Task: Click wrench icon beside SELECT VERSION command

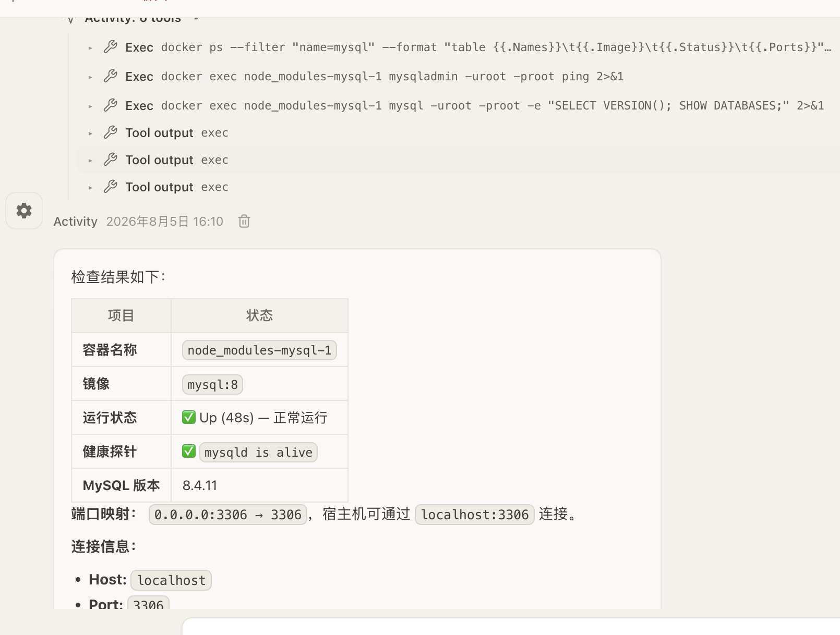Action: [x=110, y=105]
